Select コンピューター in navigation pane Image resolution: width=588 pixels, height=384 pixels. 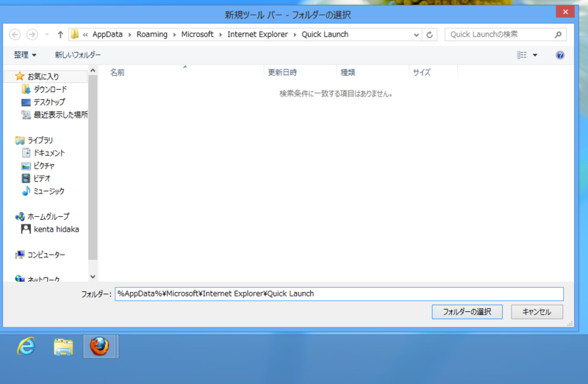[x=46, y=255]
